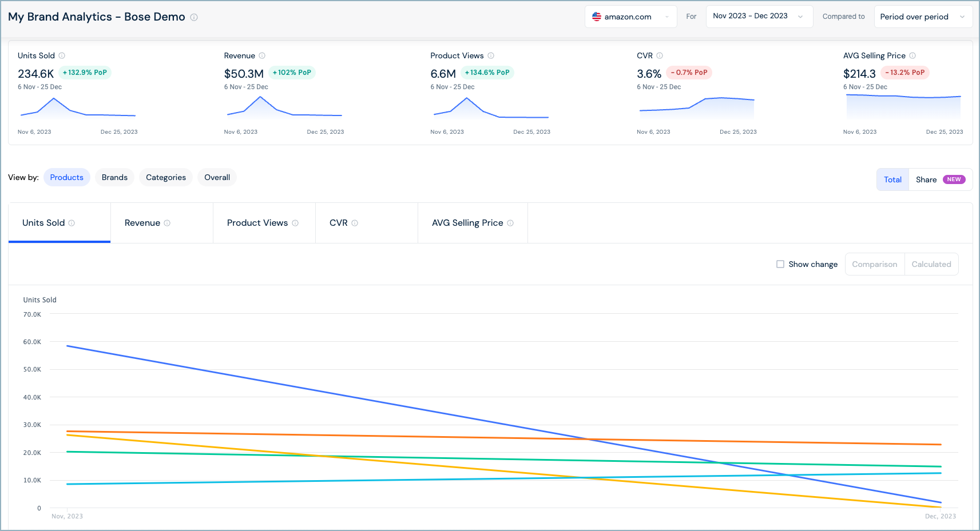The width and height of the screenshot is (980, 531).
Task: Click info icon beside AVG Selling Price summary card
Action: coord(912,55)
